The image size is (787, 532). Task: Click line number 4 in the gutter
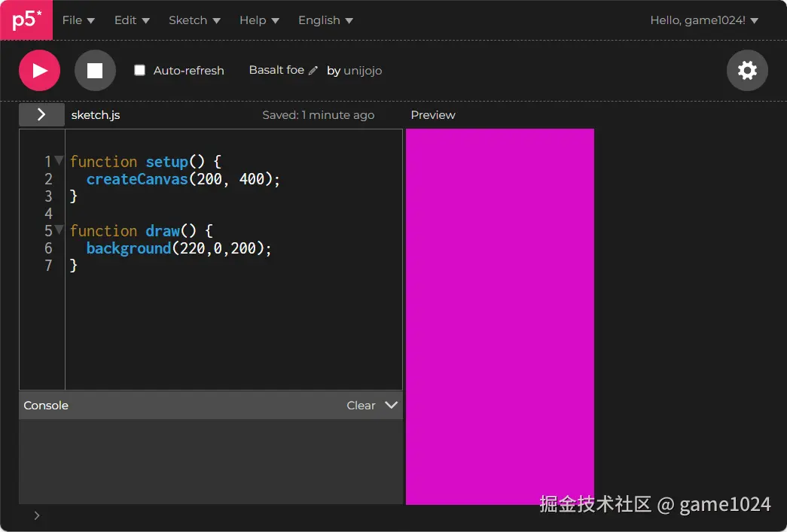48,214
